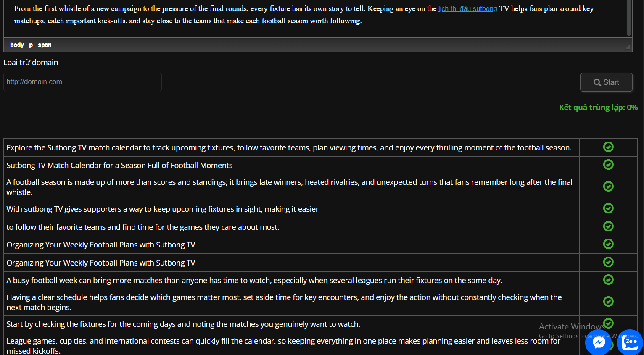Click 'With sutbong TV gives supporters' result text
The height and width of the screenshot is (355, 644).
(x=162, y=209)
